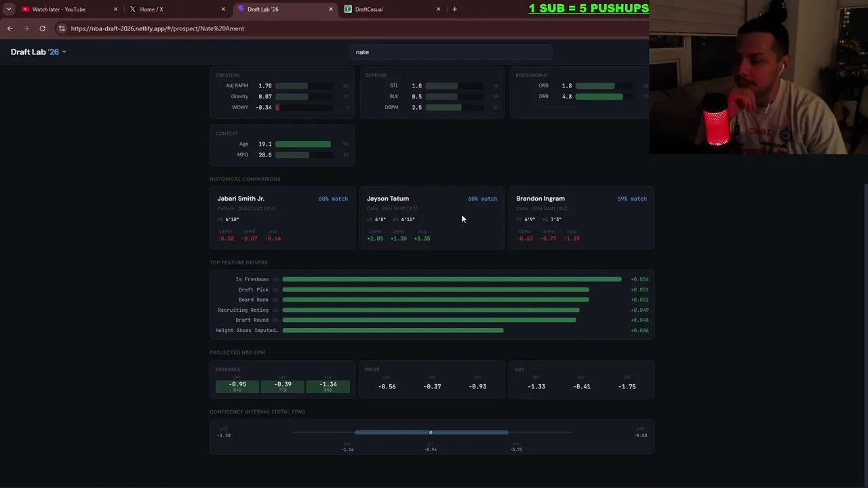
Task: Click the Age 19.1 context bar
Action: (x=304, y=144)
